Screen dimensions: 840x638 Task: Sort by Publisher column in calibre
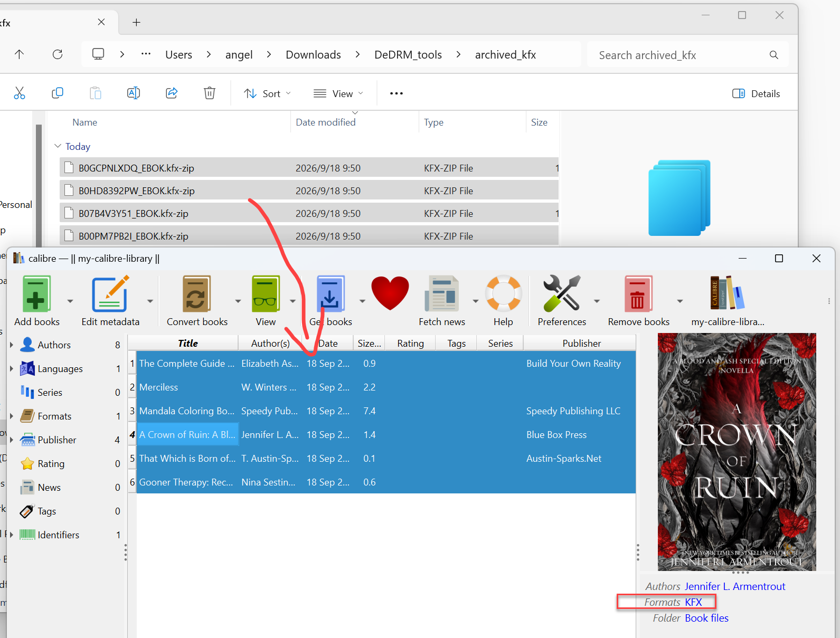581,343
